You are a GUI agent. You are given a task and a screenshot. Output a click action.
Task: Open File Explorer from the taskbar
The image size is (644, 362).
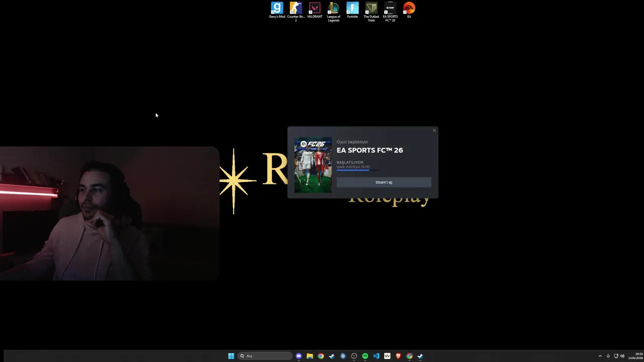pos(310,356)
